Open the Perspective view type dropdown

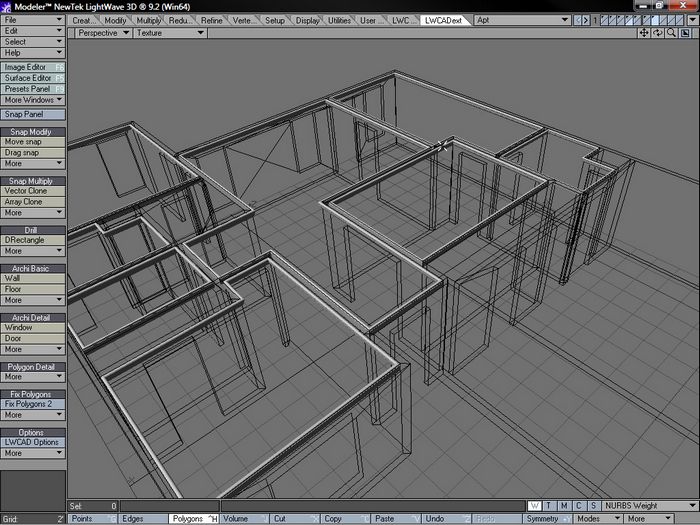click(x=104, y=33)
